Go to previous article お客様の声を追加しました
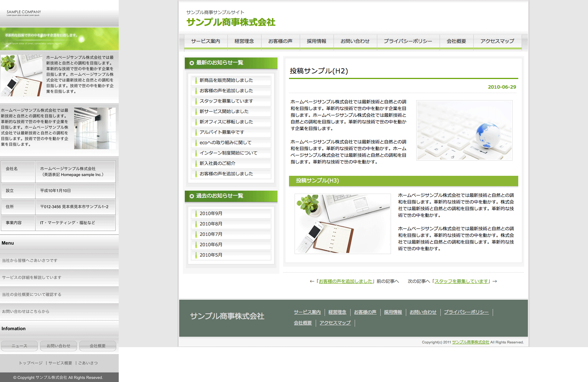This screenshot has height=382, width=588. (x=345, y=281)
